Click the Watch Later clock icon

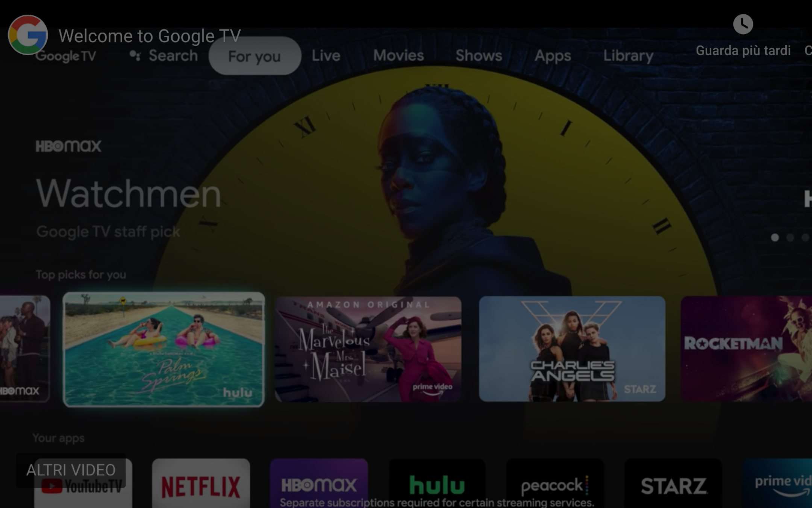[742, 23]
